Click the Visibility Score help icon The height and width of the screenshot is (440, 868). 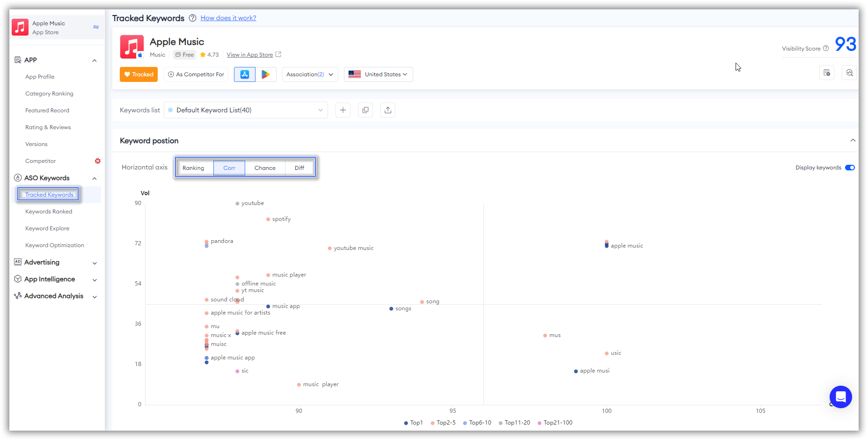(826, 48)
